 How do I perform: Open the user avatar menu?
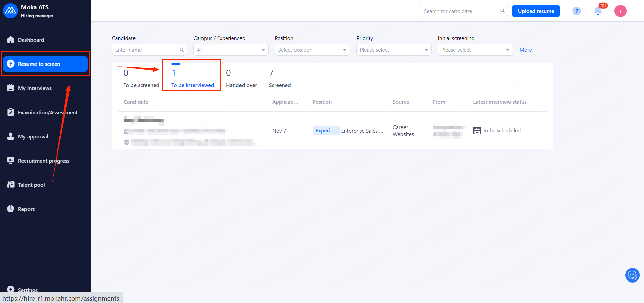(620, 11)
